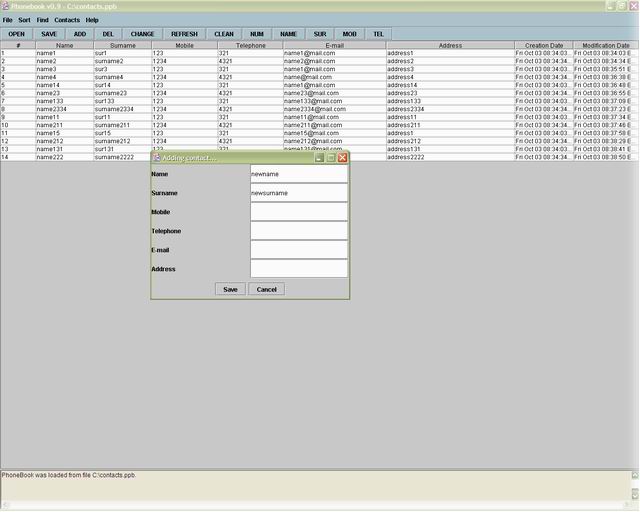
Task: Click the ADD toolbar button
Action: 80,34
